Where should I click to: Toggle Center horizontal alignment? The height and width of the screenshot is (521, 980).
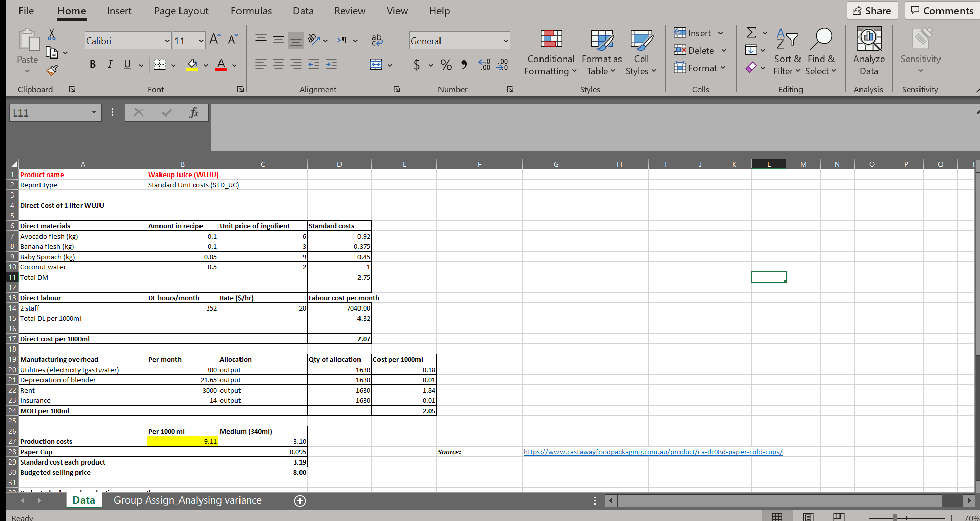278,65
